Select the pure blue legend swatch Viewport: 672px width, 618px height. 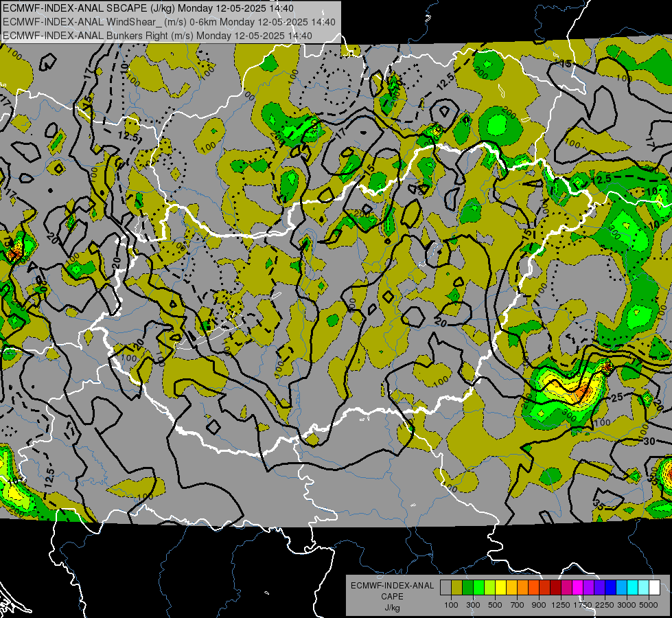pyautogui.click(x=610, y=588)
